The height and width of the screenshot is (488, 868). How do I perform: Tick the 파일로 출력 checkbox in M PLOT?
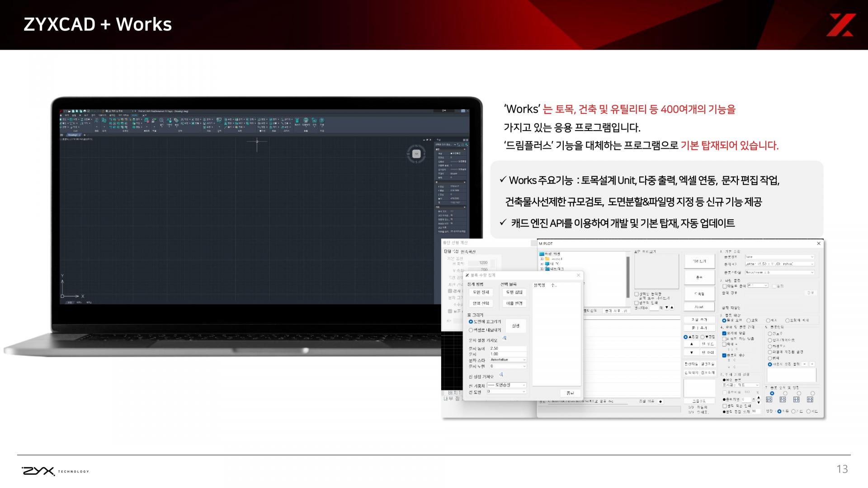725,286
